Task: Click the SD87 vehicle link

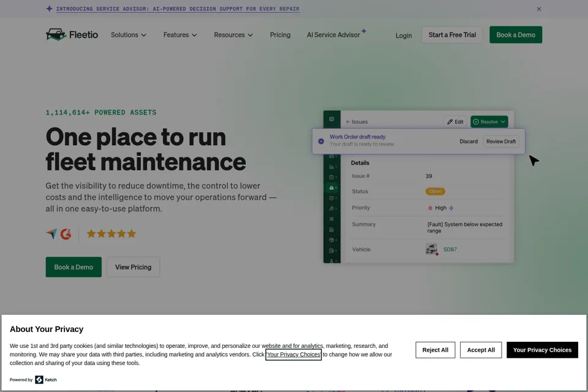Action: pyautogui.click(x=450, y=249)
